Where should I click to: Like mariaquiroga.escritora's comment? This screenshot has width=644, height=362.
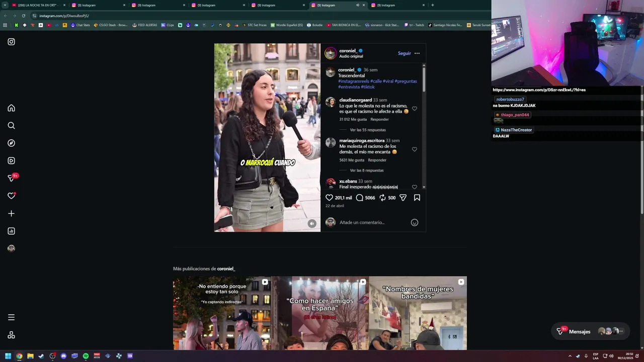coord(415,149)
